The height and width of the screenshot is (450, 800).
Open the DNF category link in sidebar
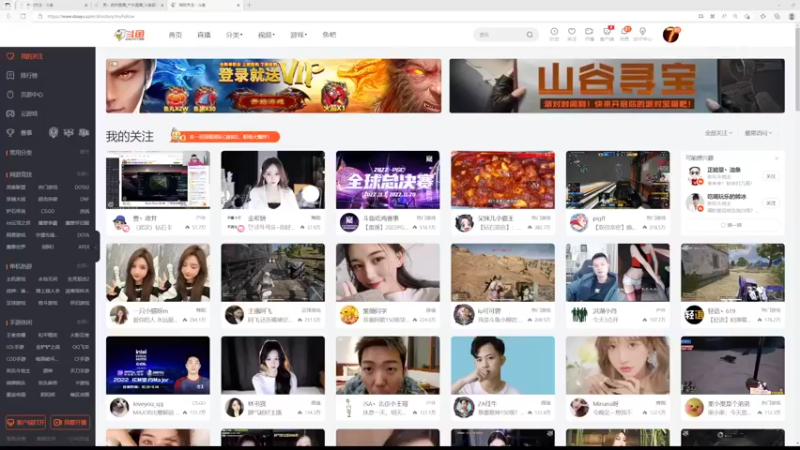84,199
